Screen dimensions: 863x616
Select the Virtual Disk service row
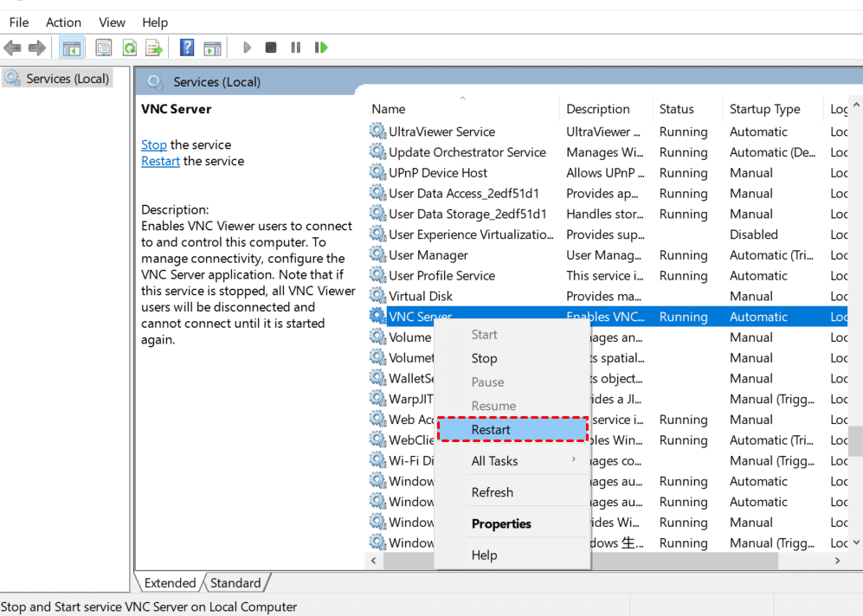(609, 296)
